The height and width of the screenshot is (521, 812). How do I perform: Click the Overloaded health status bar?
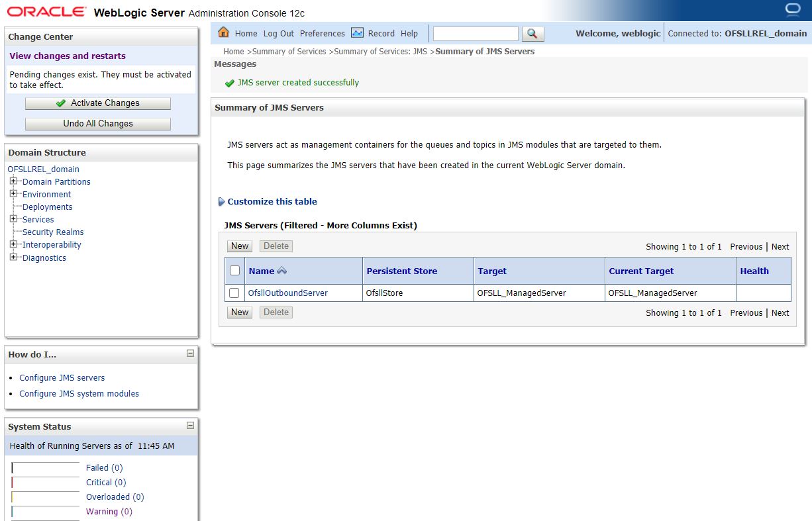pos(45,497)
